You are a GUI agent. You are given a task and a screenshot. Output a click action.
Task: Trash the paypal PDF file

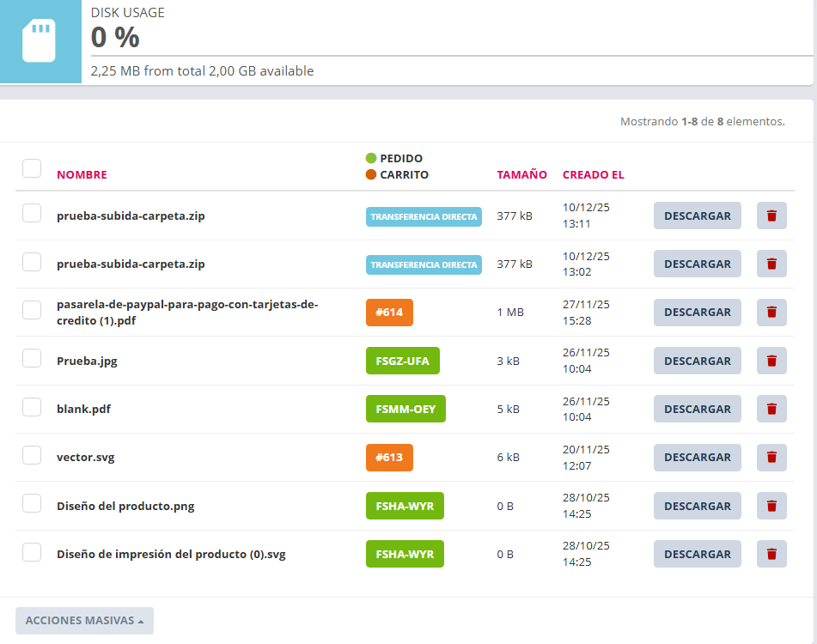(x=771, y=313)
